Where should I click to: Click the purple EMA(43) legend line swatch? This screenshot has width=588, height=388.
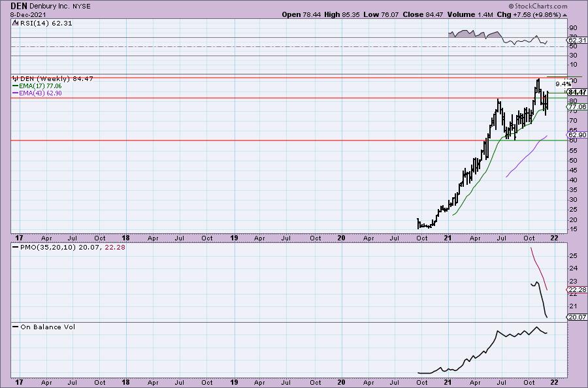pos(15,93)
